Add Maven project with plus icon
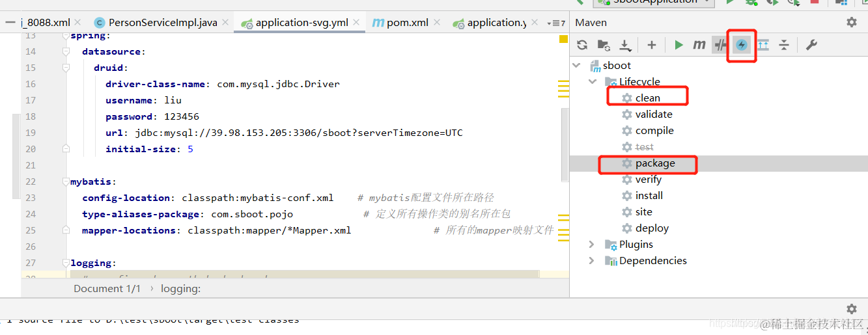This screenshot has width=868, height=335. pos(652,45)
